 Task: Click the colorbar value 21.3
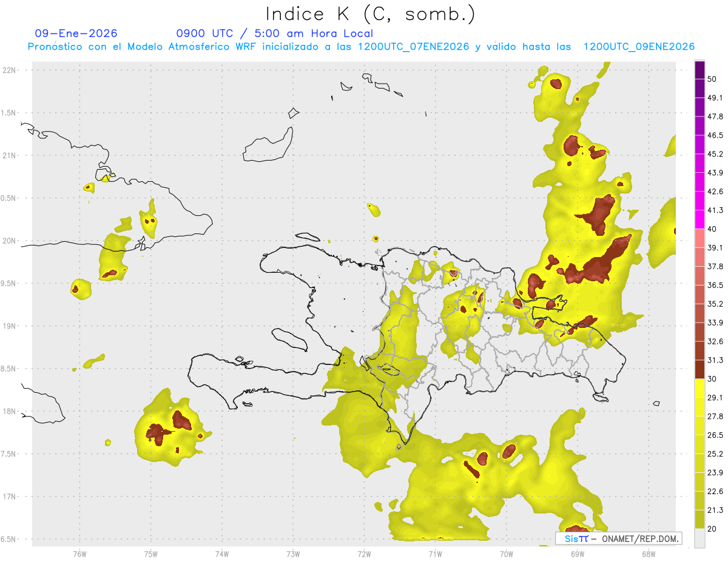pos(715,510)
